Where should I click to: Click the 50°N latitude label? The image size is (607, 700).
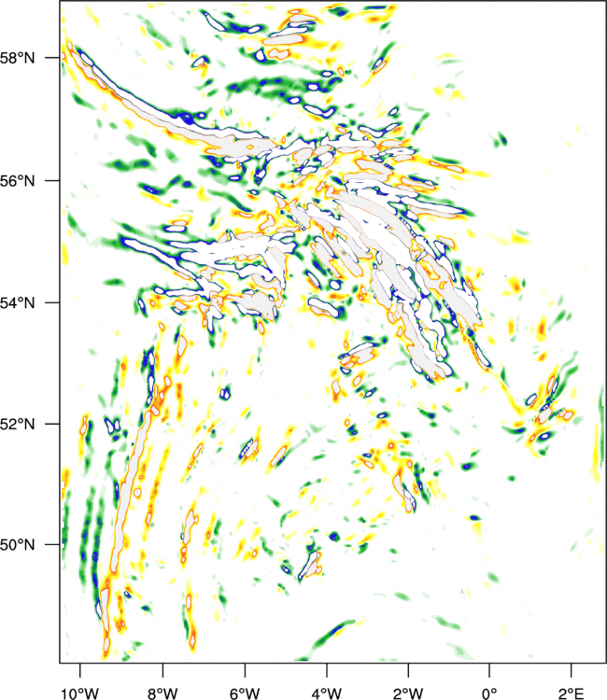pos(18,545)
